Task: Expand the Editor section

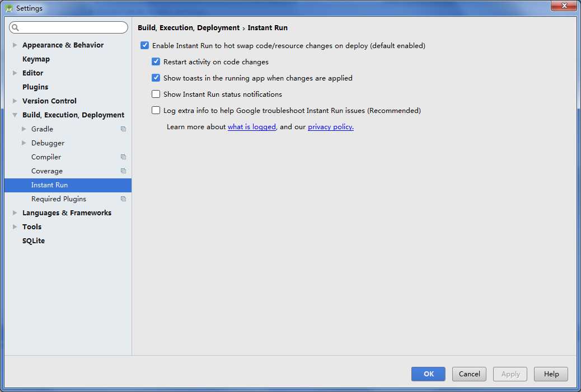Action: point(15,73)
